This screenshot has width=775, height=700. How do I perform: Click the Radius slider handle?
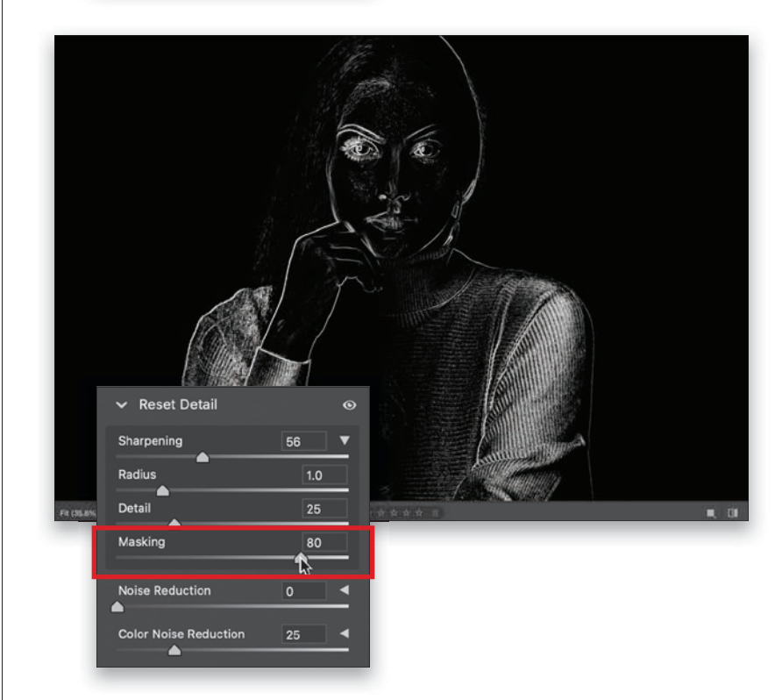tap(162, 490)
